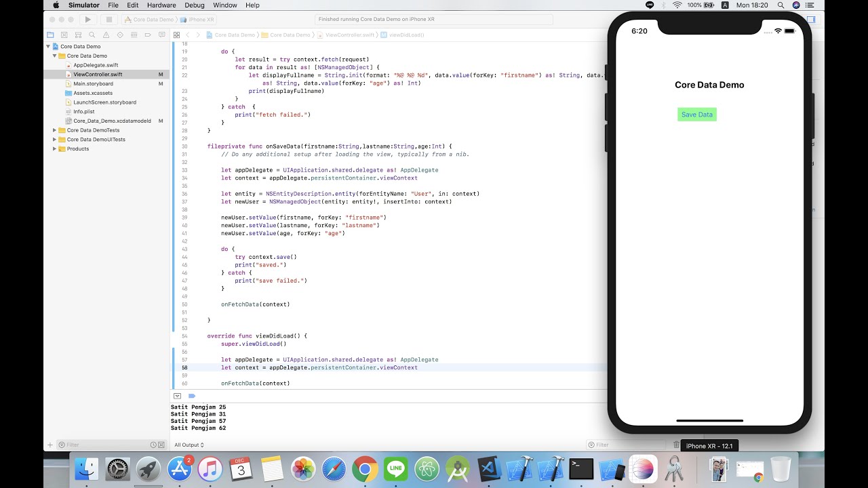Viewport: 868px width, 488px height.
Task: Expand the Products folder
Action: click(55, 148)
